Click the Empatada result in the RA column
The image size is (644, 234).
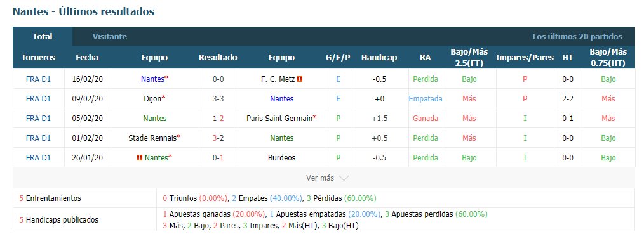coord(426,99)
